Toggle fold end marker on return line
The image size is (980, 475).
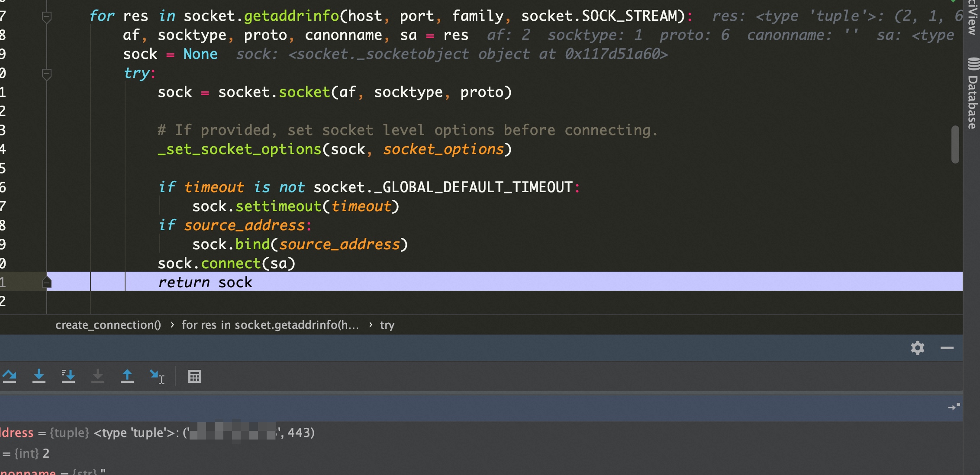pyautogui.click(x=47, y=282)
